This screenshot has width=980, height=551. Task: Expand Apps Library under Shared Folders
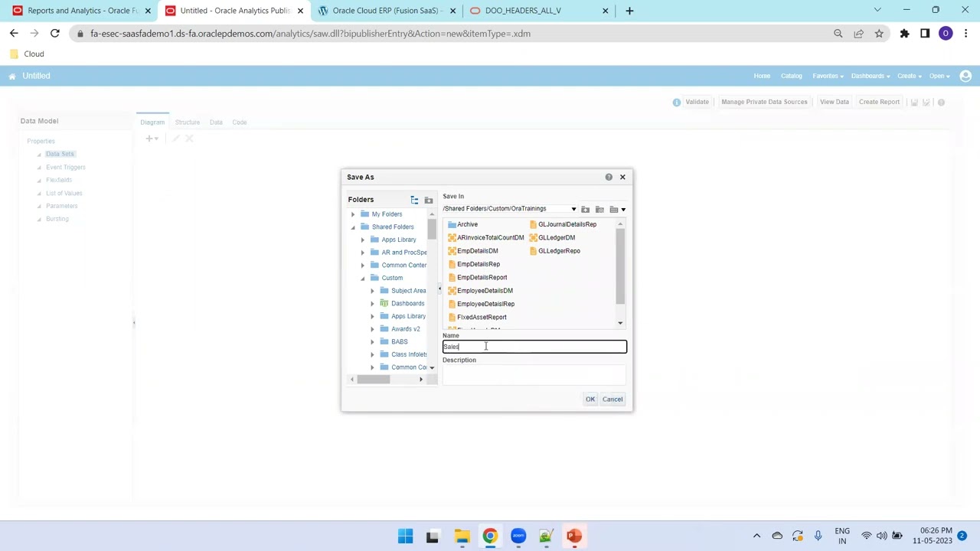(x=363, y=240)
